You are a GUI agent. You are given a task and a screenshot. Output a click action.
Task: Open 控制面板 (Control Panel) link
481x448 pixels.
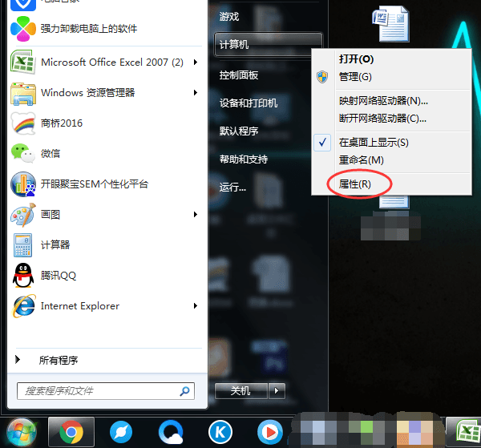coord(239,75)
